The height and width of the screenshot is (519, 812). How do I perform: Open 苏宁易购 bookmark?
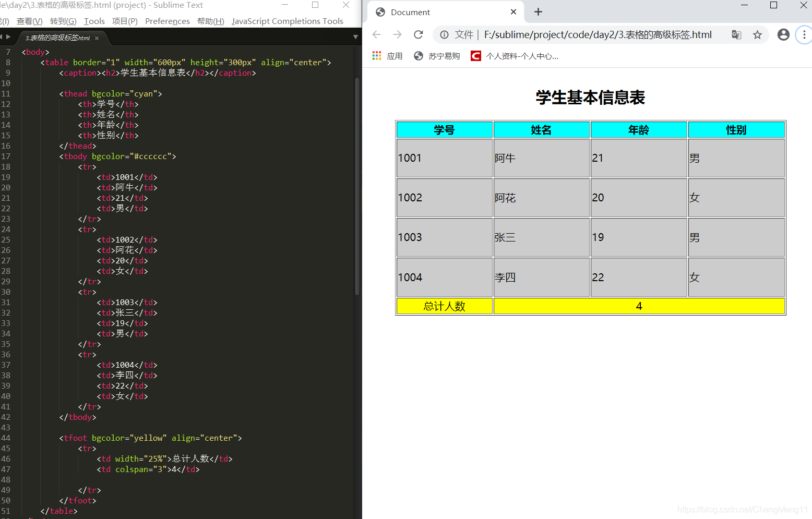(437, 56)
